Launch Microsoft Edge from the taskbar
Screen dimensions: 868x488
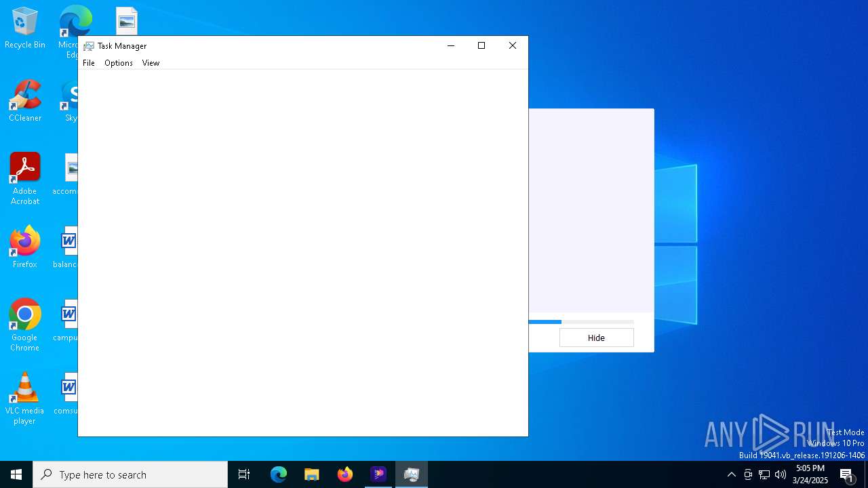tap(279, 474)
